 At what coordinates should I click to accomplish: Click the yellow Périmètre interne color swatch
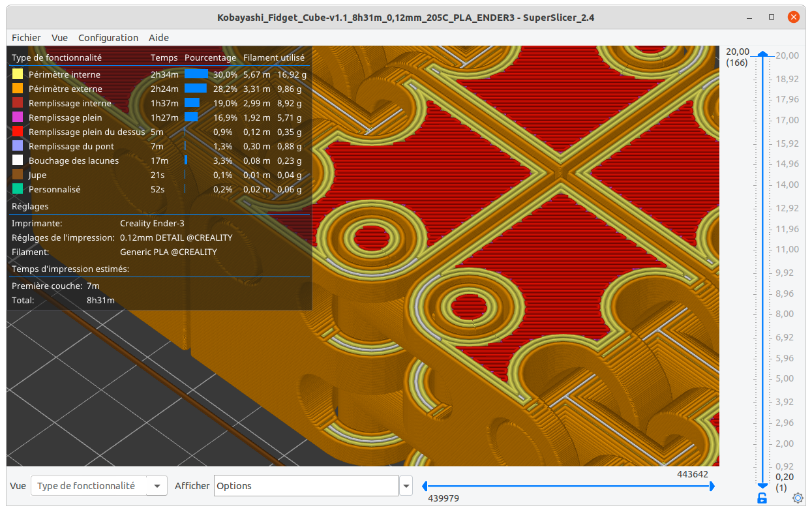coord(18,74)
